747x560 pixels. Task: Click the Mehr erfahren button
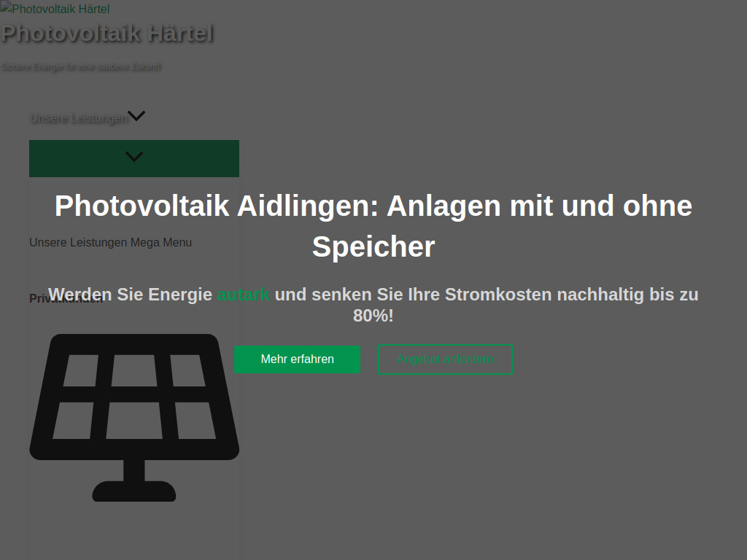click(x=297, y=359)
